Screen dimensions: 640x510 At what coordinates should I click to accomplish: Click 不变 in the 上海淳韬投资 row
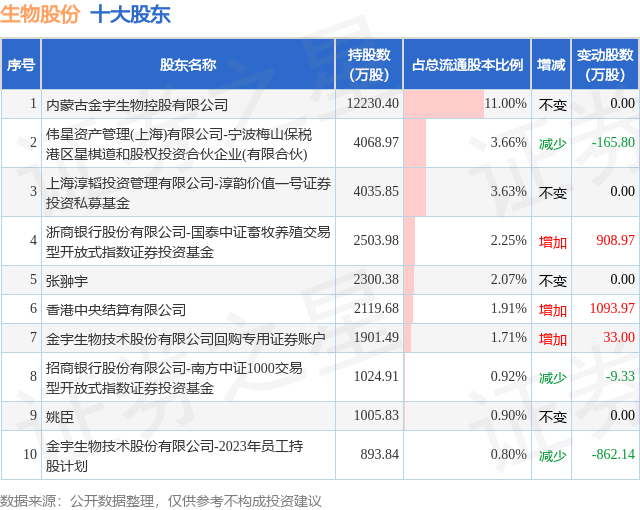553,193
